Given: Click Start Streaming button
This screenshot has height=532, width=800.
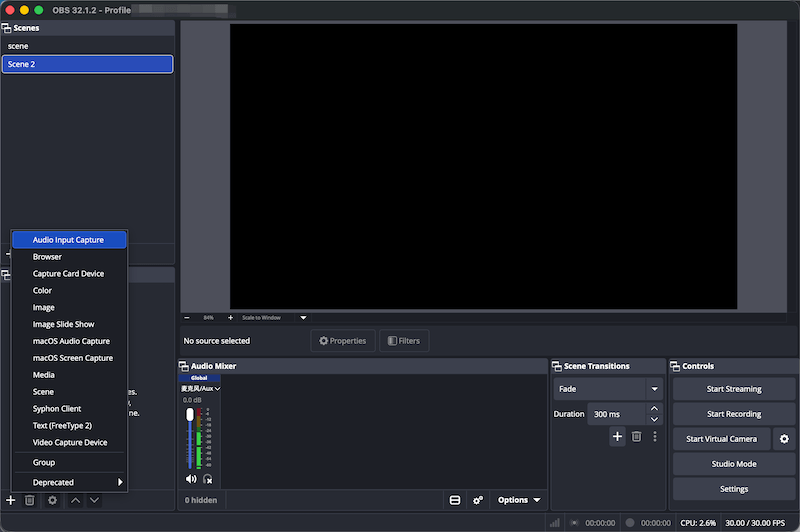Looking at the screenshot, I should pyautogui.click(x=734, y=389).
